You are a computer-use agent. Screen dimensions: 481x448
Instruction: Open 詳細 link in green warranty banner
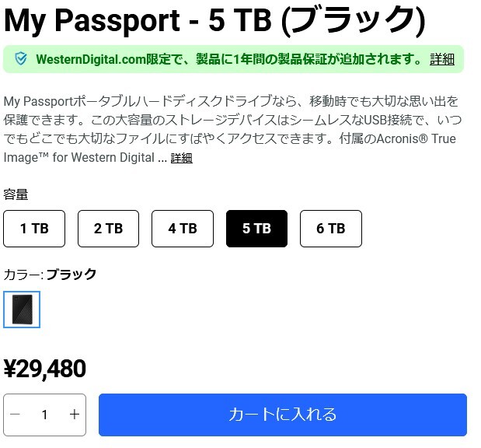(x=442, y=59)
